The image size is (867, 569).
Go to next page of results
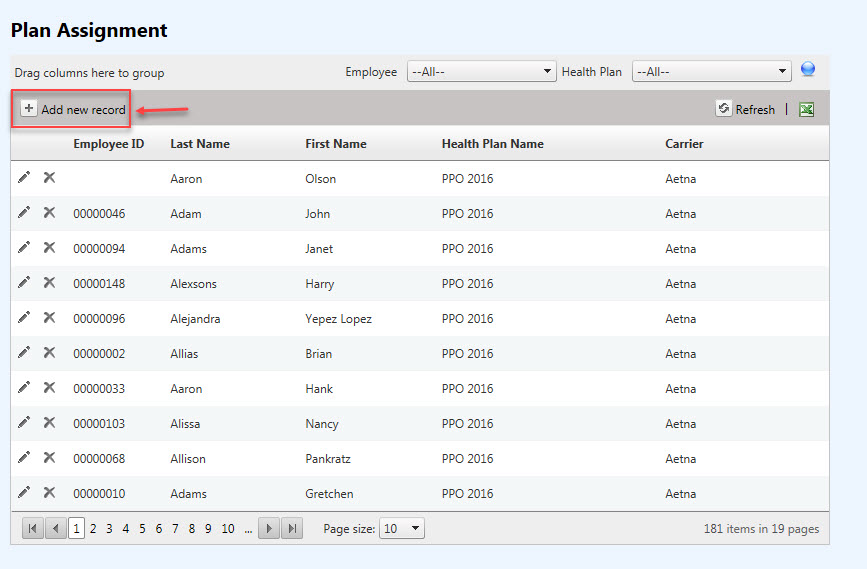269,528
